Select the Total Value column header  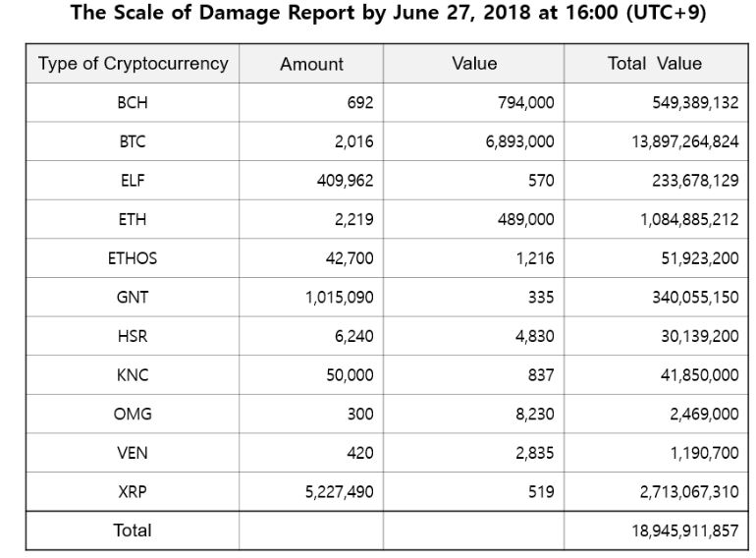tap(655, 64)
